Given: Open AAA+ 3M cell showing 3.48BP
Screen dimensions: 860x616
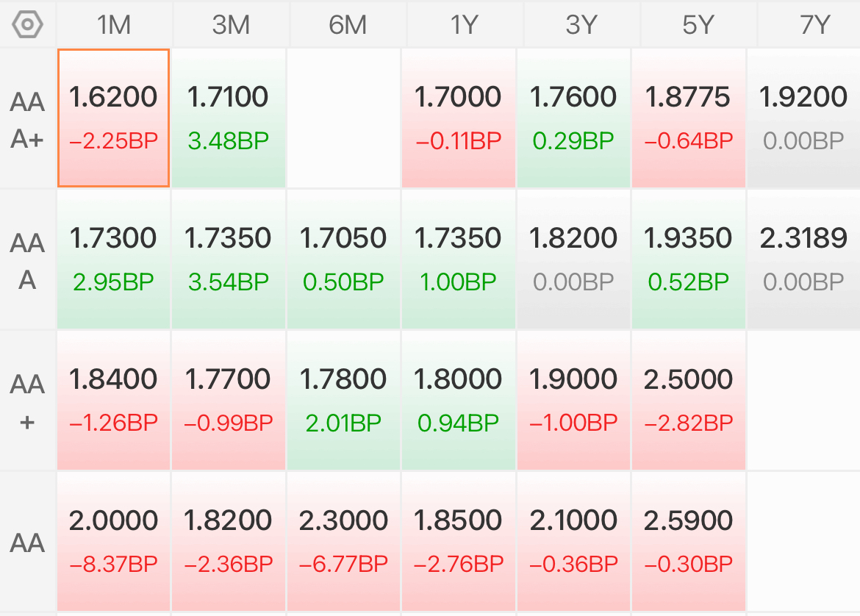Looking at the screenshot, I should (229, 118).
